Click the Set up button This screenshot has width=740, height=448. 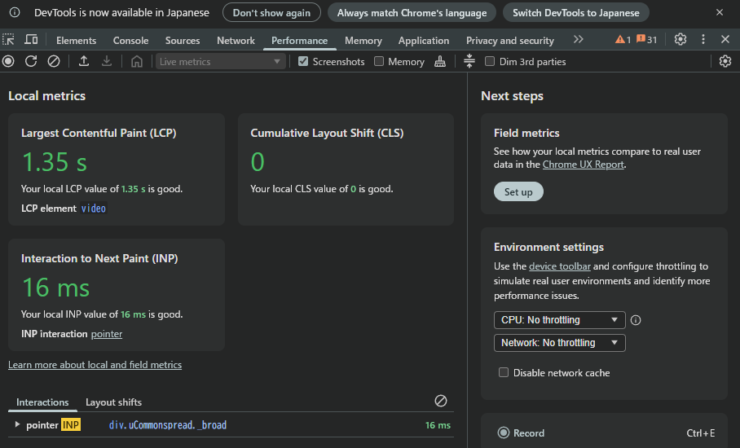click(x=518, y=192)
